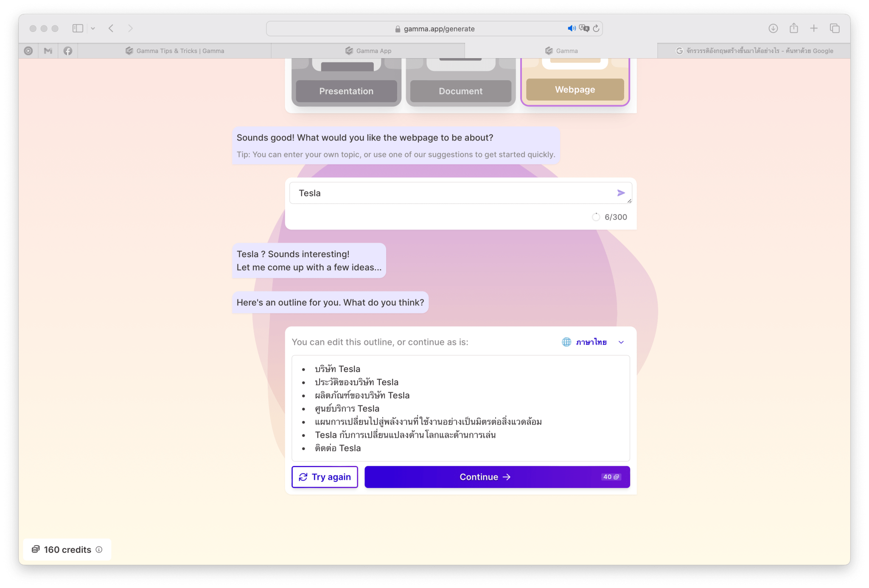The height and width of the screenshot is (588, 869).
Task: Click outline item ติดต่อ Tesla
Action: pos(338,448)
